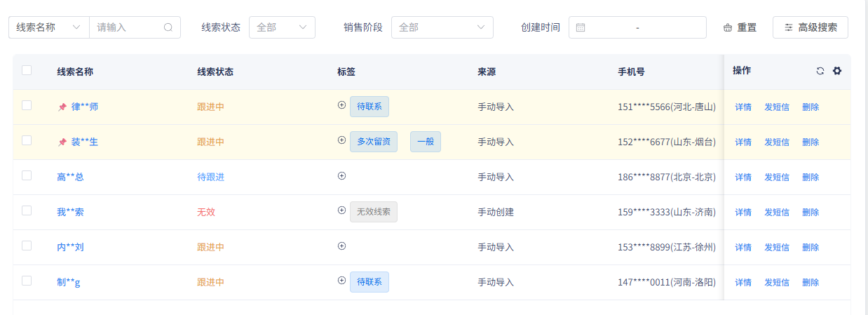Select the checkbox for 制**g row
The image size is (868, 315).
pos(27,281)
